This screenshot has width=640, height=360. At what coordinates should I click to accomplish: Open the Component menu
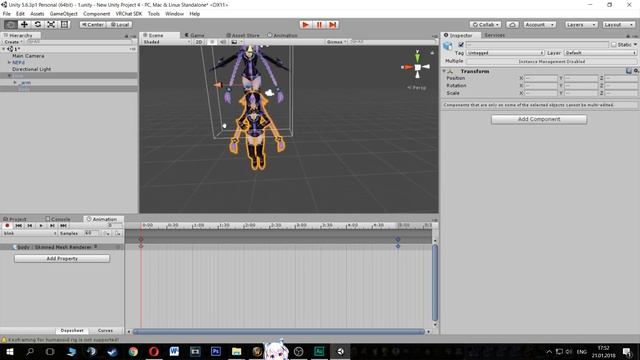[97, 14]
